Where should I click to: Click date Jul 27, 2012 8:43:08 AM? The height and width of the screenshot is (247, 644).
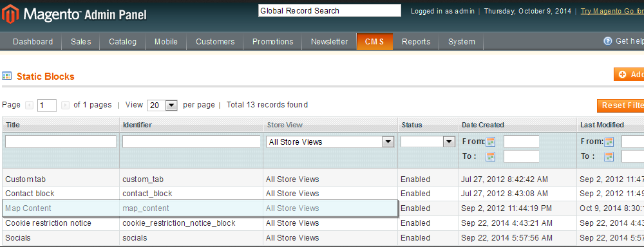click(504, 193)
